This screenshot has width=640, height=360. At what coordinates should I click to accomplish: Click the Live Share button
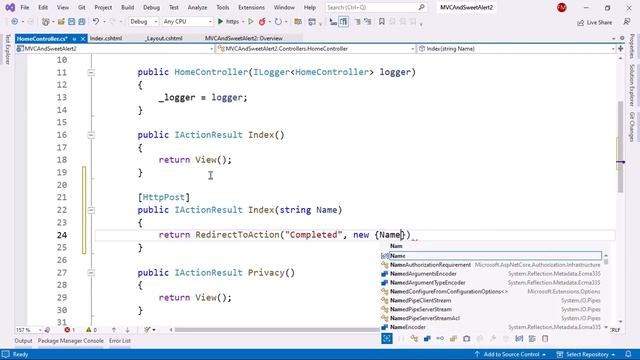594,22
